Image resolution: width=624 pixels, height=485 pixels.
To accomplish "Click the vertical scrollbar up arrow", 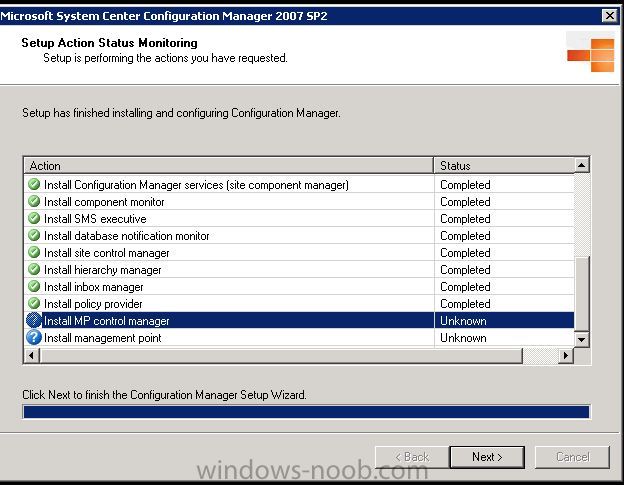I will (581, 165).
